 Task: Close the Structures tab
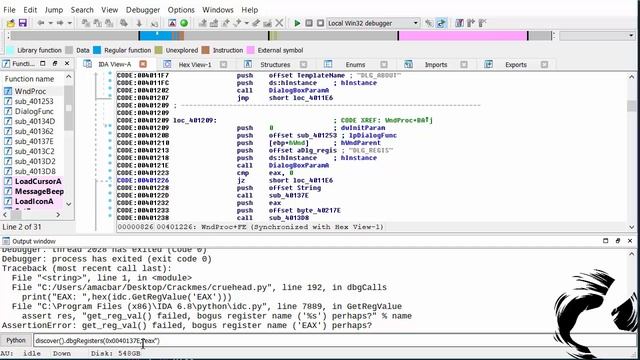[x=303, y=64]
